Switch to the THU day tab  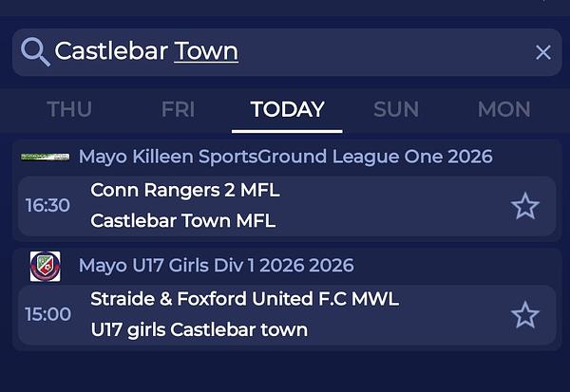click(69, 109)
